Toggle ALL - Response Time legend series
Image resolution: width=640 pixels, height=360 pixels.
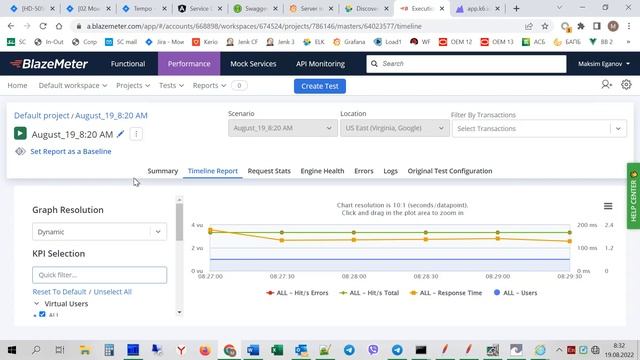tap(446, 293)
